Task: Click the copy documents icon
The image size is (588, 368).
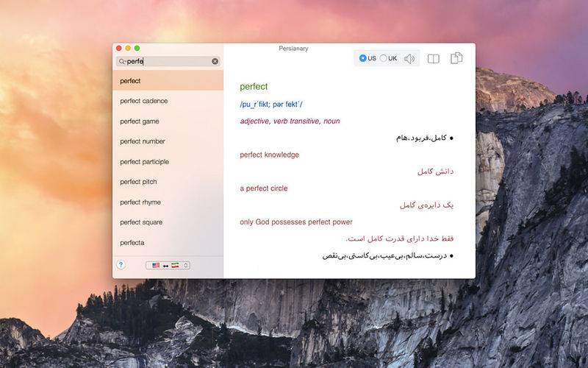Action: tap(457, 58)
